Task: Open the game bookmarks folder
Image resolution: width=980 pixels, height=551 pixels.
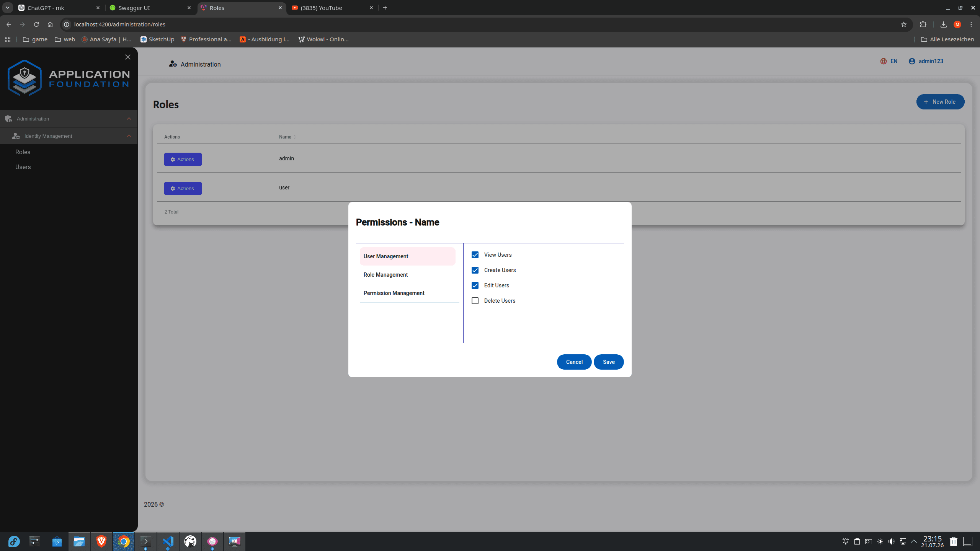Action: pyautogui.click(x=35, y=39)
